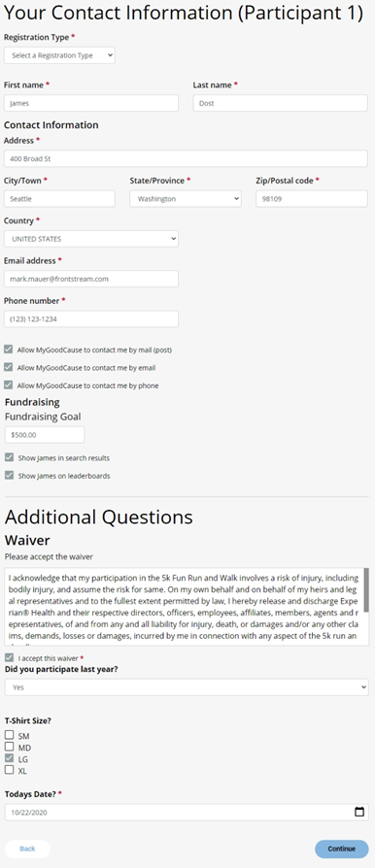The width and height of the screenshot is (375, 868).
Task: Check the SM T-shirt size box
Action: (9, 735)
